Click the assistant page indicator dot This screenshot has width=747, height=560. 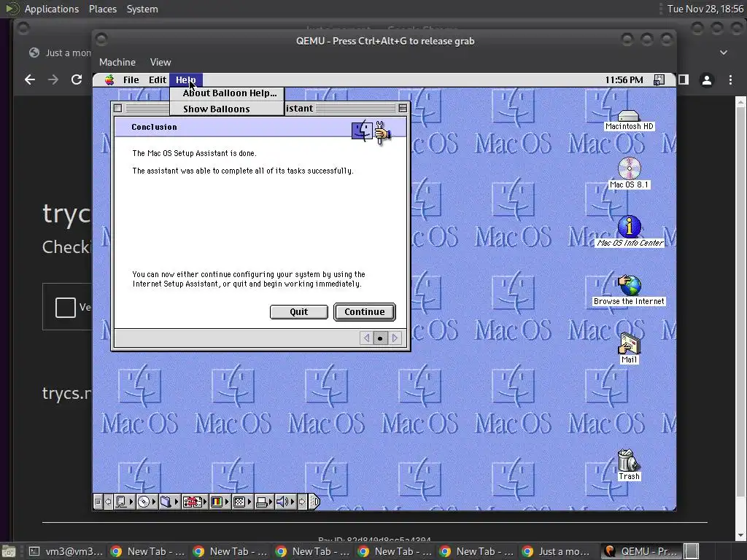click(x=380, y=338)
